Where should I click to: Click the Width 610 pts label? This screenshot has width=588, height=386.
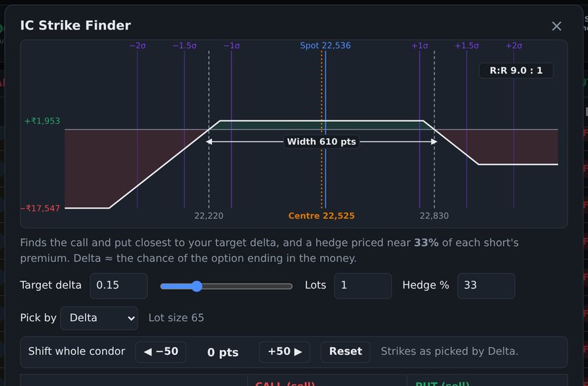point(321,141)
